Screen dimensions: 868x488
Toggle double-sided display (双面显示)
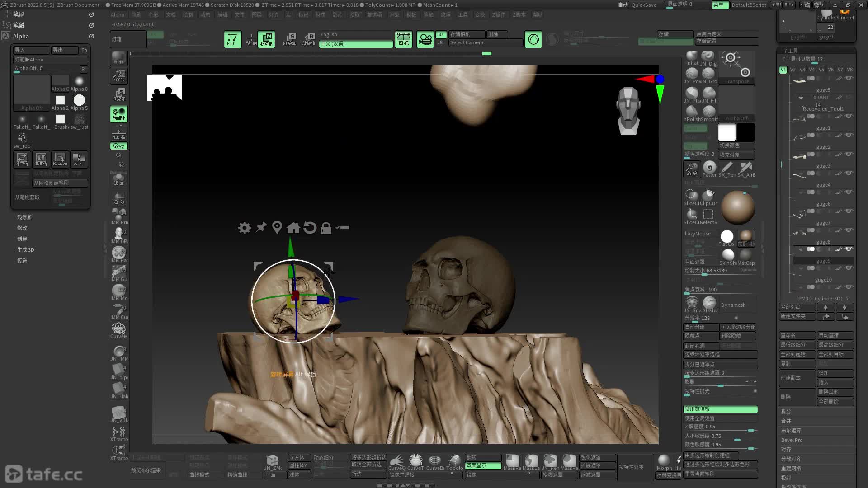tap(483, 465)
